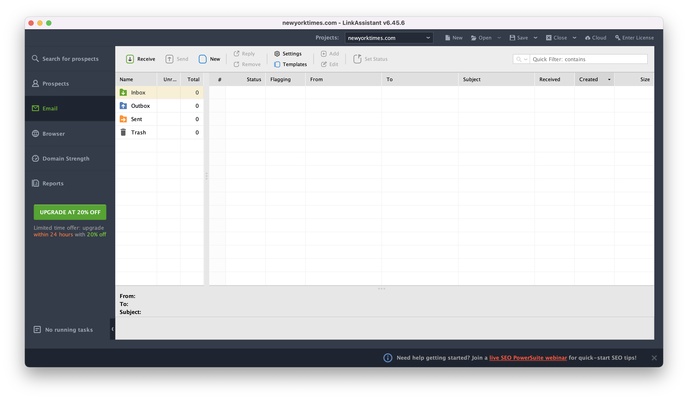The width and height of the screenshot is (688, 400).
Task: Open the Reports sidebar section
Action: (48, 183)
